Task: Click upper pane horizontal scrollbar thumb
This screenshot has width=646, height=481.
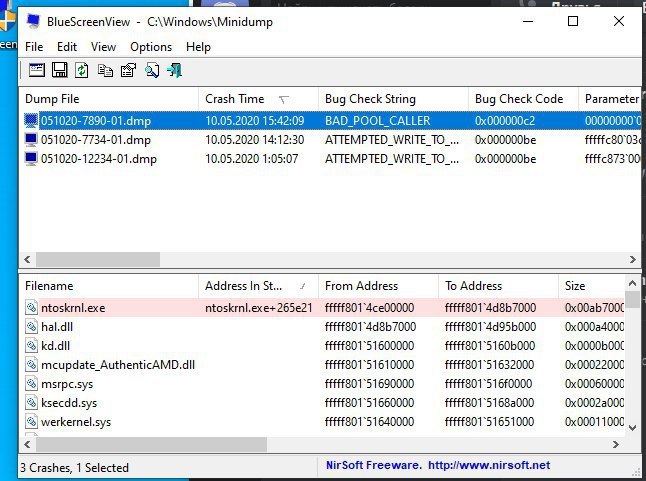Action: pyautogui.click(x=98, y=259)
